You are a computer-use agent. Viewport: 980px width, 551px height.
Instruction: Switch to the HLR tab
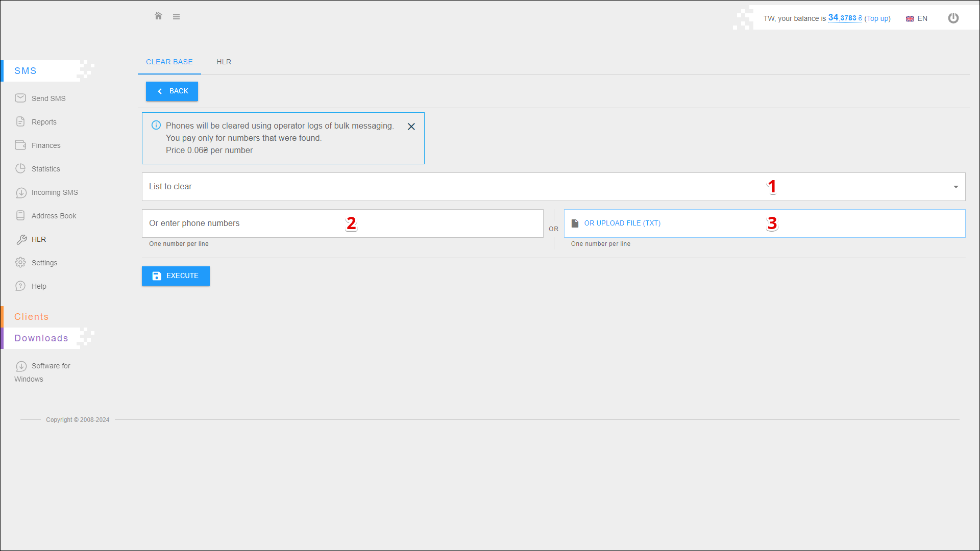point(224,62)
